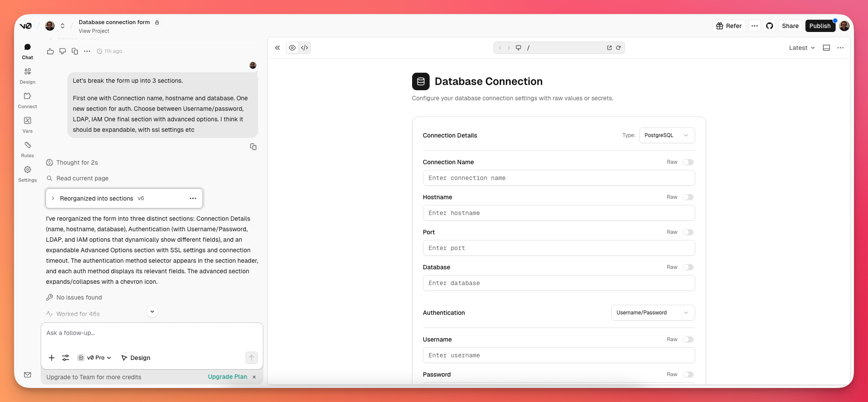Open Username/Password authentication dropdown
The height and width of the screenshot is (402, 868).
point(652,313)
